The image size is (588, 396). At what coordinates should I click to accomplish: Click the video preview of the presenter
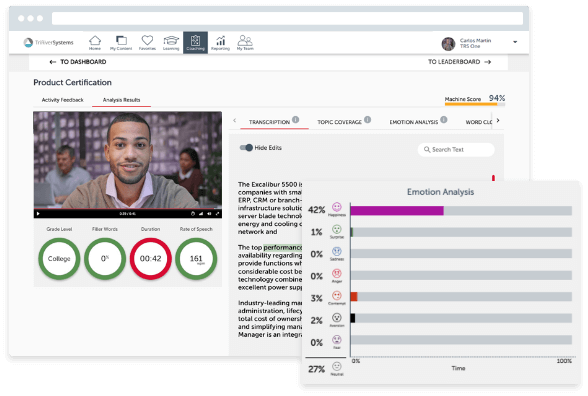pyautogui.click(x=128, y=160)
